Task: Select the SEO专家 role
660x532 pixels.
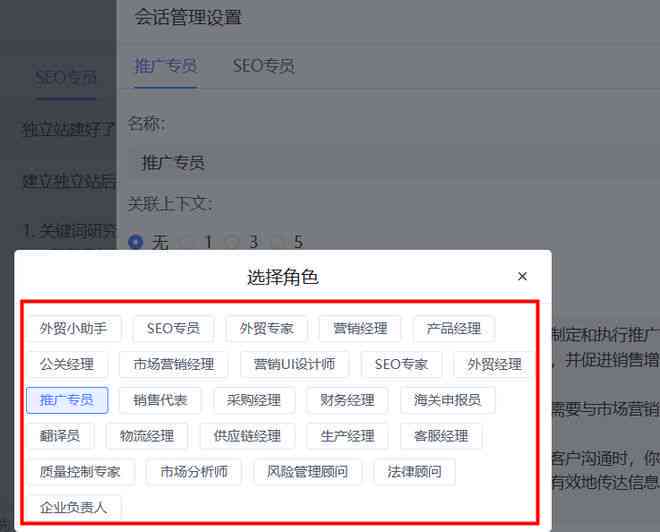Action: (x=402, y=364)
